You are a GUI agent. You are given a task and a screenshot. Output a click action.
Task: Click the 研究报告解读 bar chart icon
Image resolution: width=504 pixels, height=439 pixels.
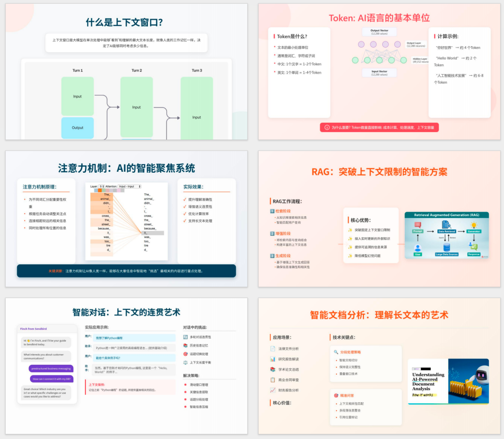coord(272,359)
